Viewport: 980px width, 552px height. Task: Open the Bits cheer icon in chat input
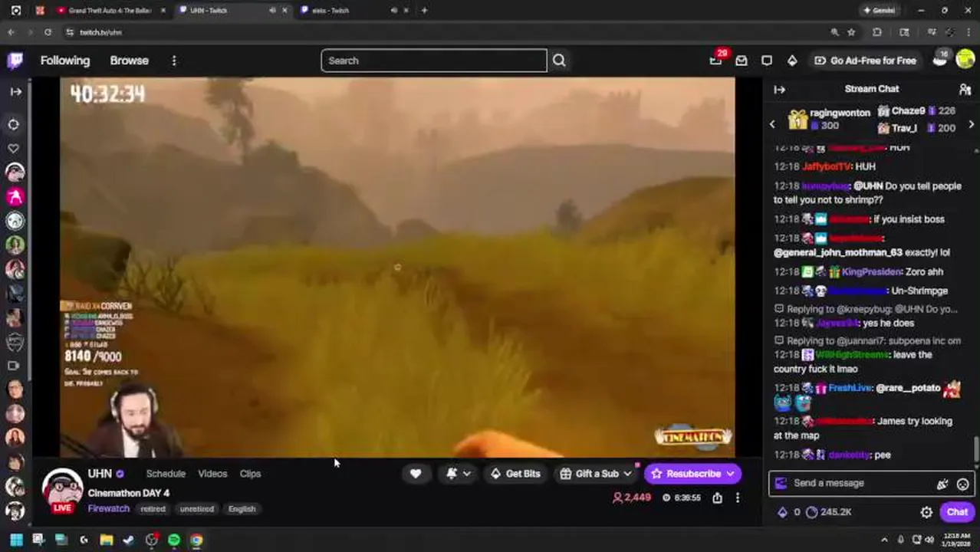pyautogui.click(x=942, y=484)
